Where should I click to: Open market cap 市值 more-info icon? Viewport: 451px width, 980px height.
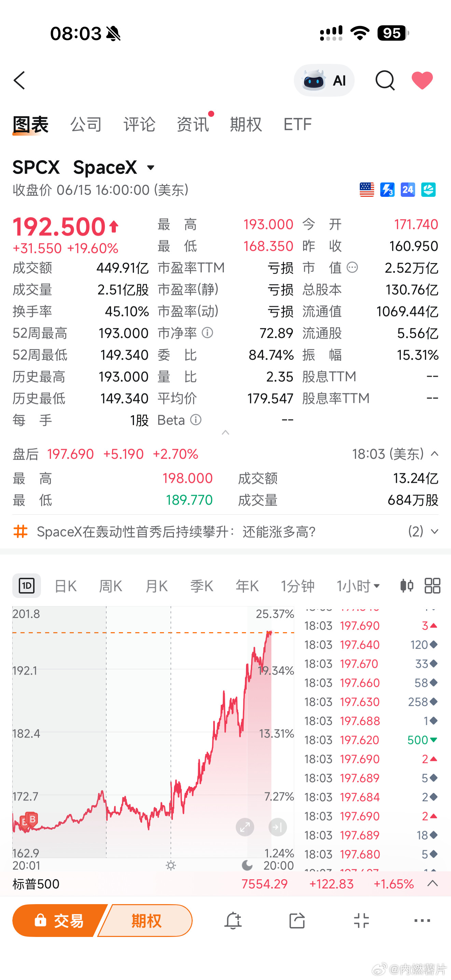pyautogui.click(x=353, y=268)
